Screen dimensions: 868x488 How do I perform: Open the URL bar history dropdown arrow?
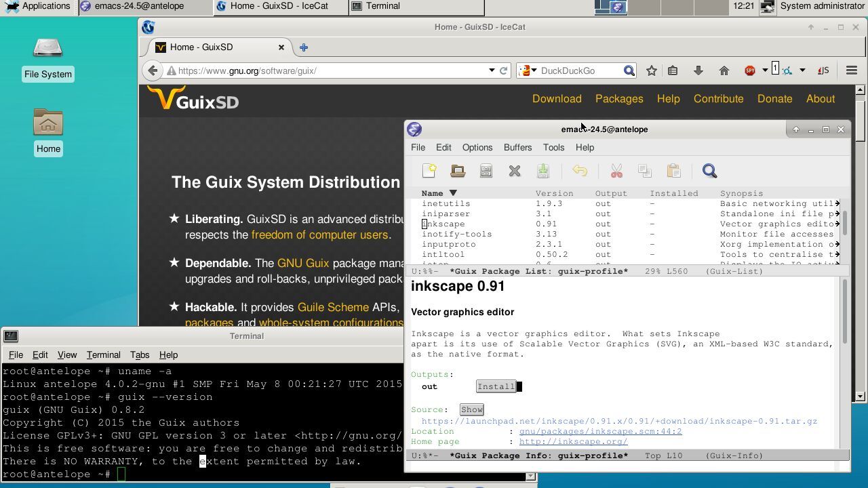click(x=492, y=70)
